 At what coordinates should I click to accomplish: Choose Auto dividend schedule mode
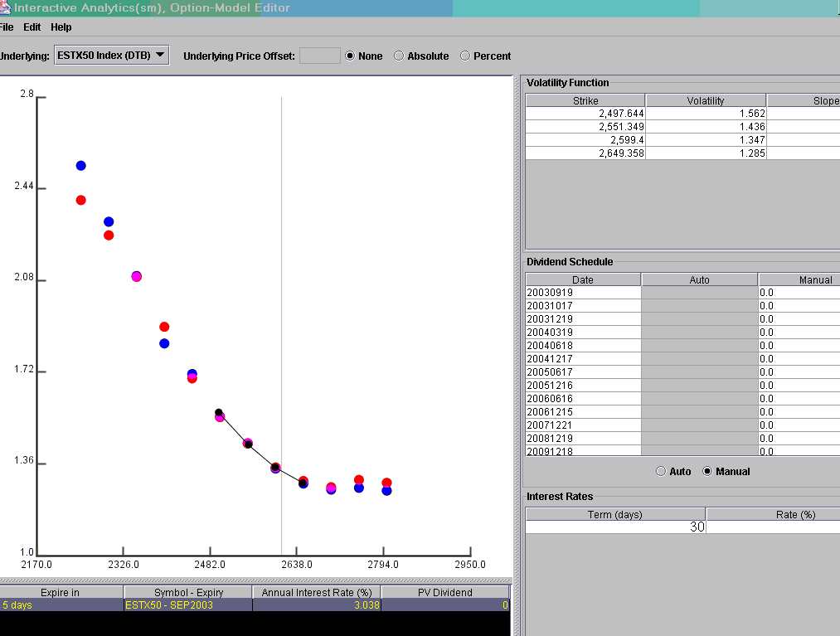pos(661,472)
